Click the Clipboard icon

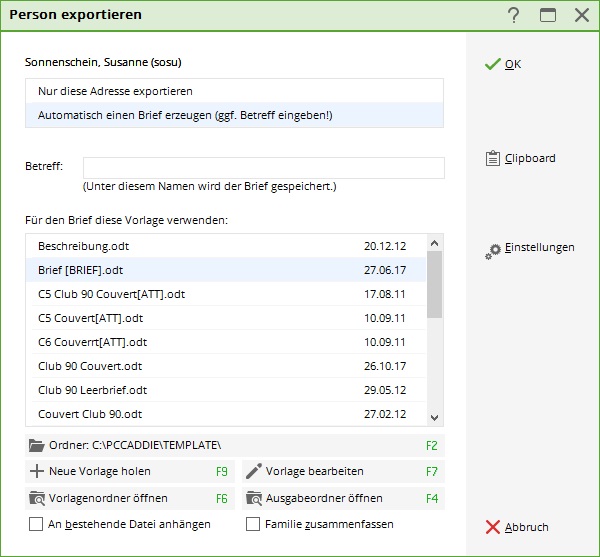pyautogui.click(x=492, y=158)
